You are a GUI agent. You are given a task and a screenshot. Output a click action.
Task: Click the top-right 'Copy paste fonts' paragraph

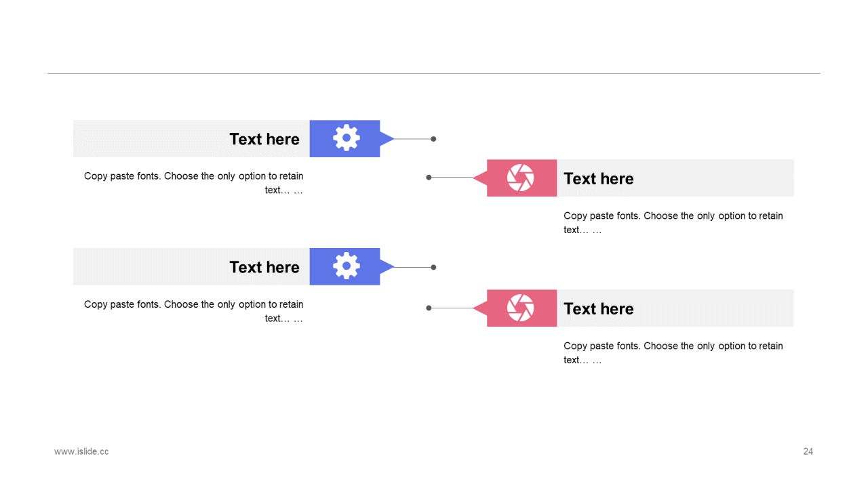pyautogui.click(x=673, y=222)
